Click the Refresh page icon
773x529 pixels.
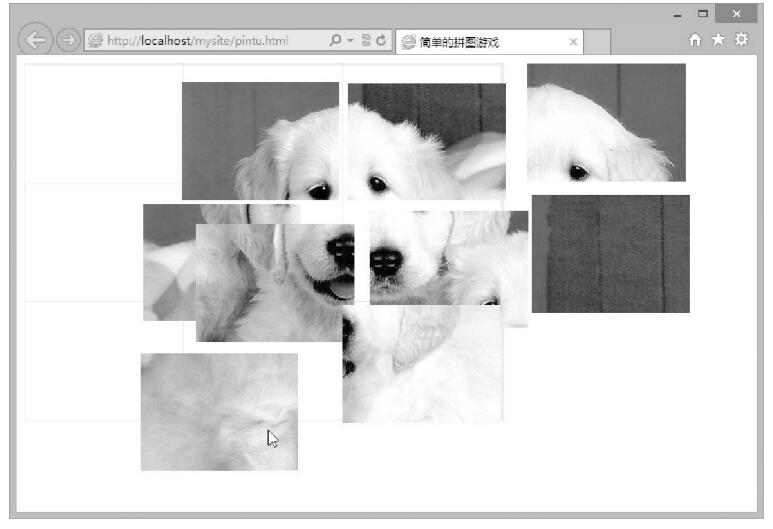(x=381, y=41)
